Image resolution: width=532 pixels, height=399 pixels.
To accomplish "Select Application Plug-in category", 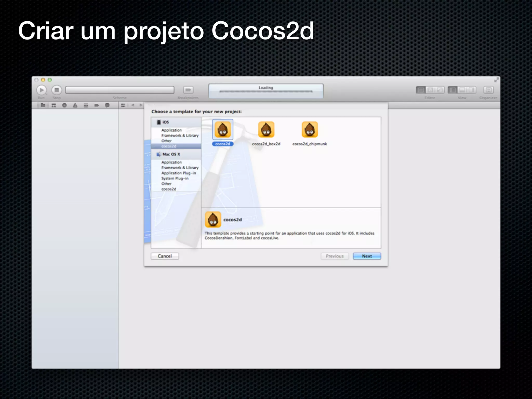I will tap(178, 173).
